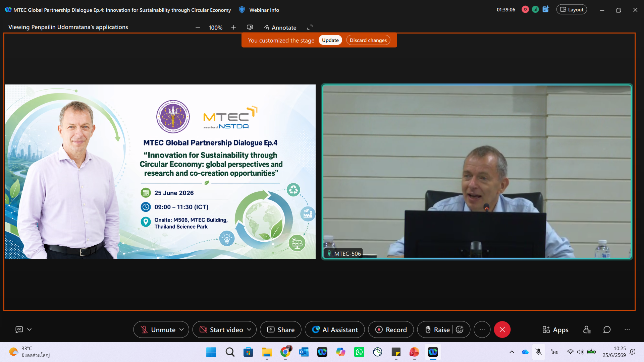
Task: Discard changes to the stage
Action: (x=368, y=40)
